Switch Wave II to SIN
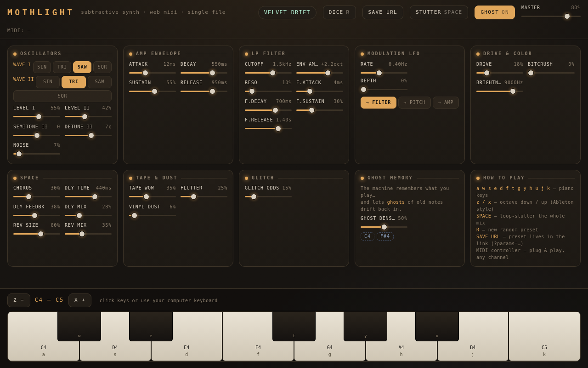 coord(48,82)
